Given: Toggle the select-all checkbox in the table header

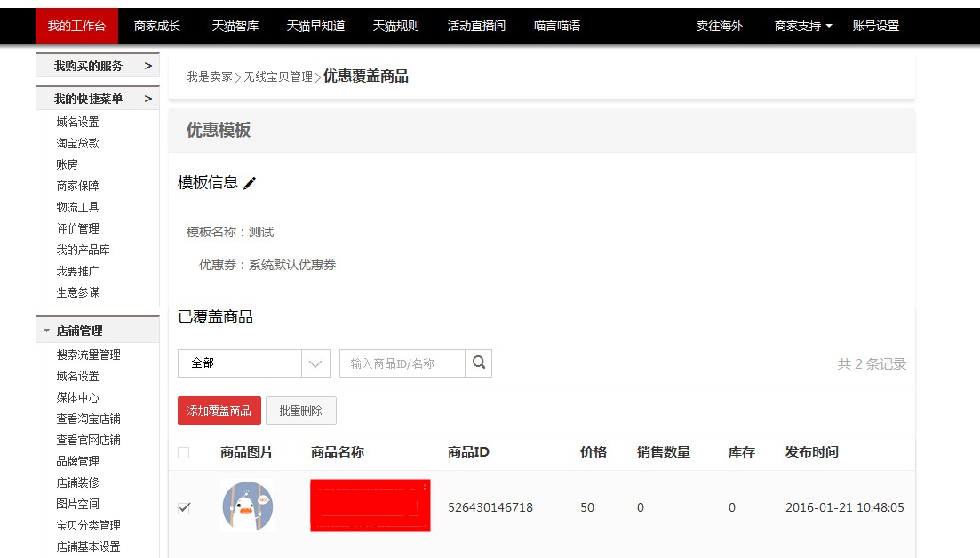Looking at the screenshot, I should coord(184,452).
